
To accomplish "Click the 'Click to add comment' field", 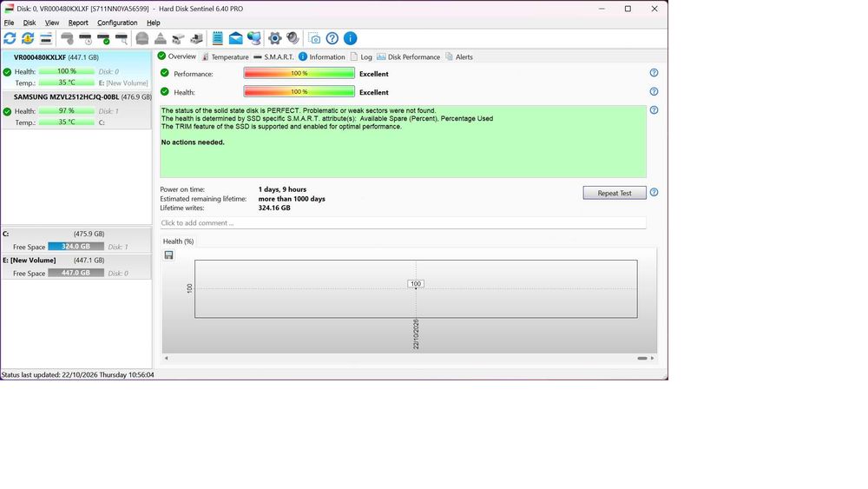I will point(403,223).
